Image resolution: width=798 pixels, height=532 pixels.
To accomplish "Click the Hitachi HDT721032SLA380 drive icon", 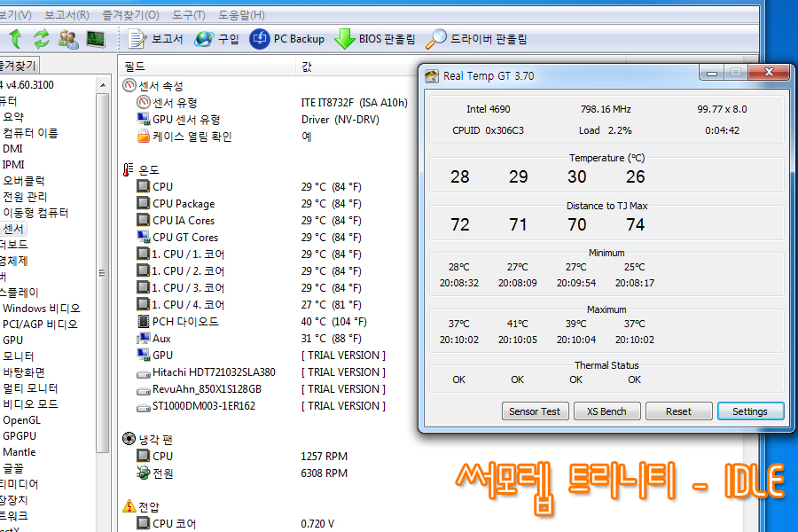I will coord(144,373).
